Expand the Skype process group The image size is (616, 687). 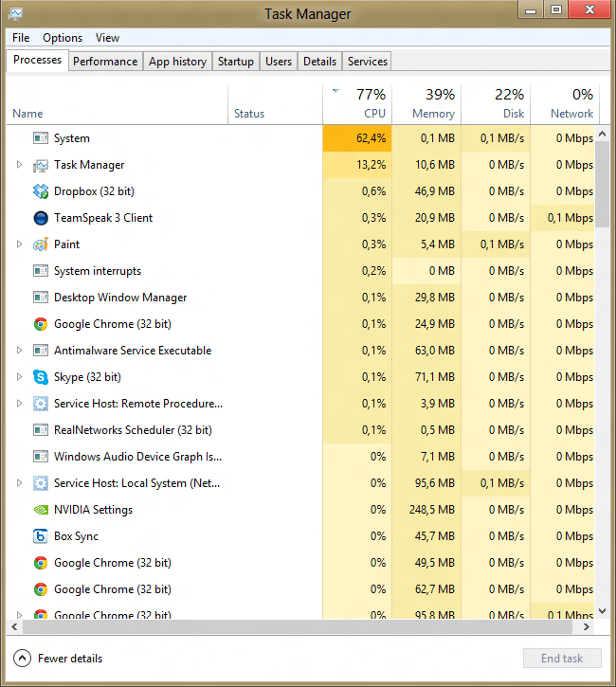tap(19, 377)
